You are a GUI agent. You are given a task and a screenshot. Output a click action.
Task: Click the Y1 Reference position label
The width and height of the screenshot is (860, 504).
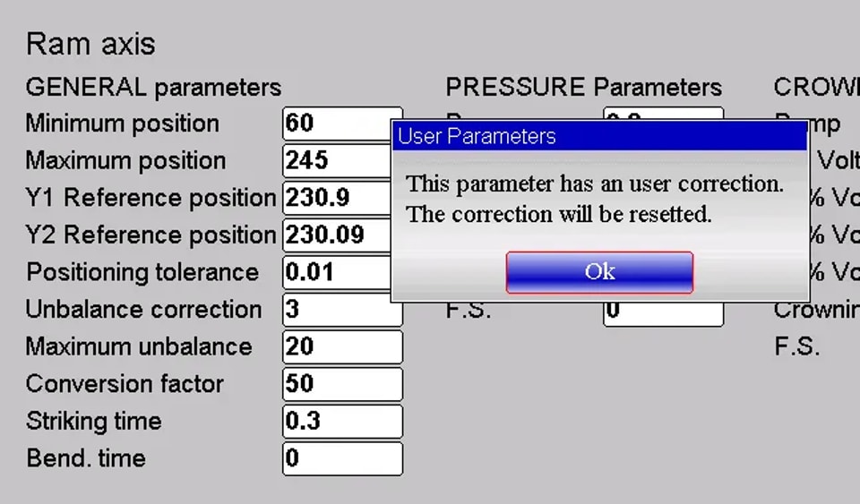pos(150,198)
